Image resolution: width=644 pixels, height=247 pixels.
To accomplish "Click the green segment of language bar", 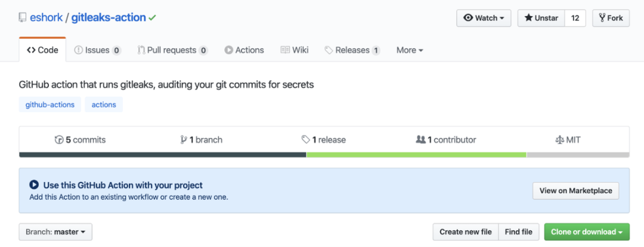I will click(x=416, y=155).
